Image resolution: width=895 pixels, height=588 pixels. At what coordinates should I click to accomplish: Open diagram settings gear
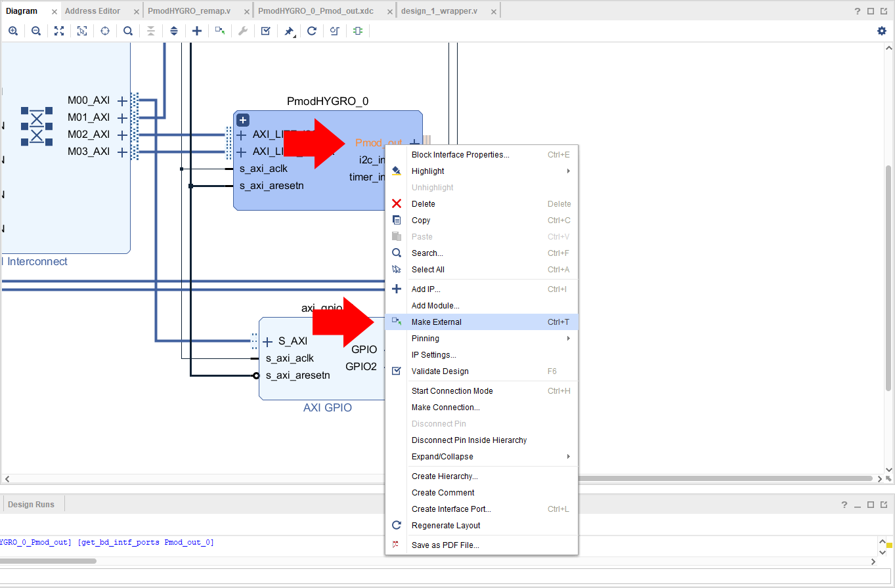point(882,31)
